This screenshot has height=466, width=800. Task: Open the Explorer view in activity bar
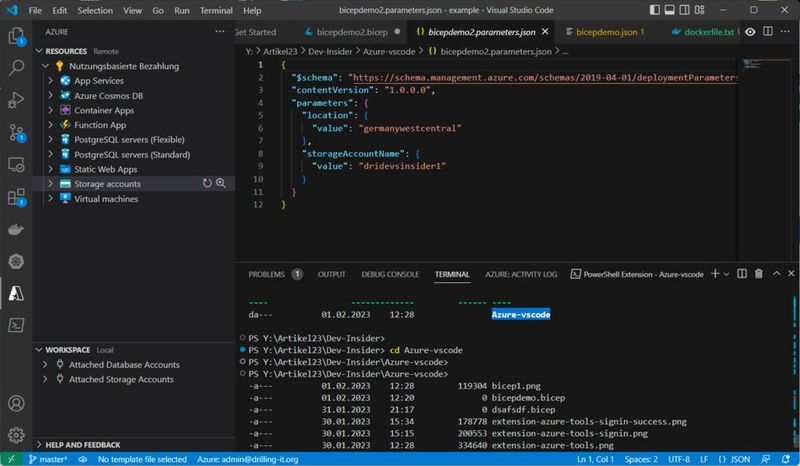(16, 36)
